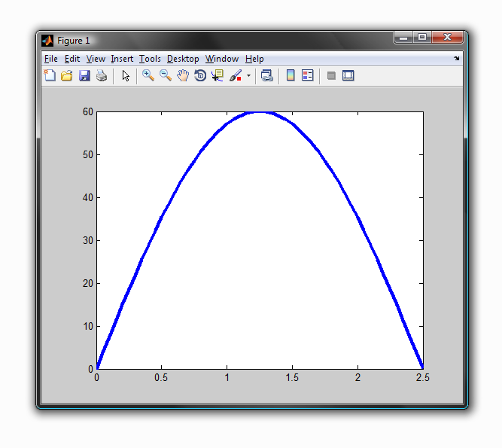Image resolution: width=502 pixels, height=448 pixels.
Task: Click the Show Plot Tools button
Action: click(348, 75)
